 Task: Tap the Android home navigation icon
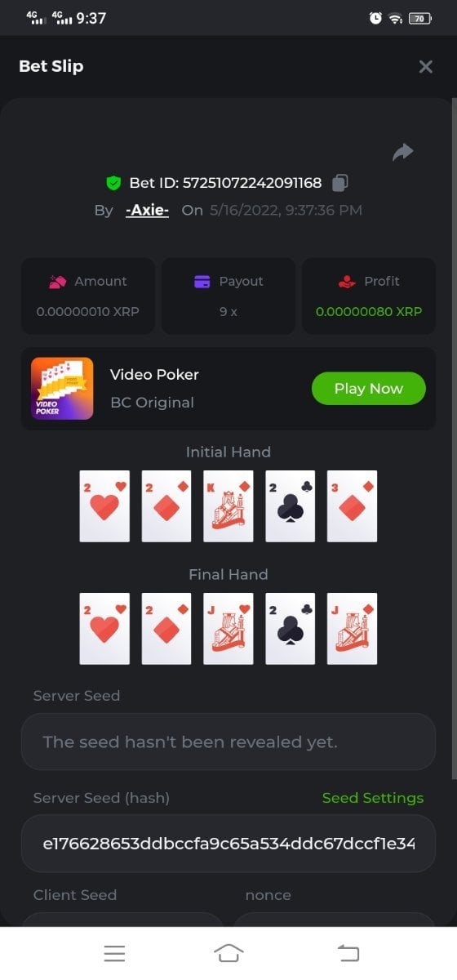click(x=228, y=953)
